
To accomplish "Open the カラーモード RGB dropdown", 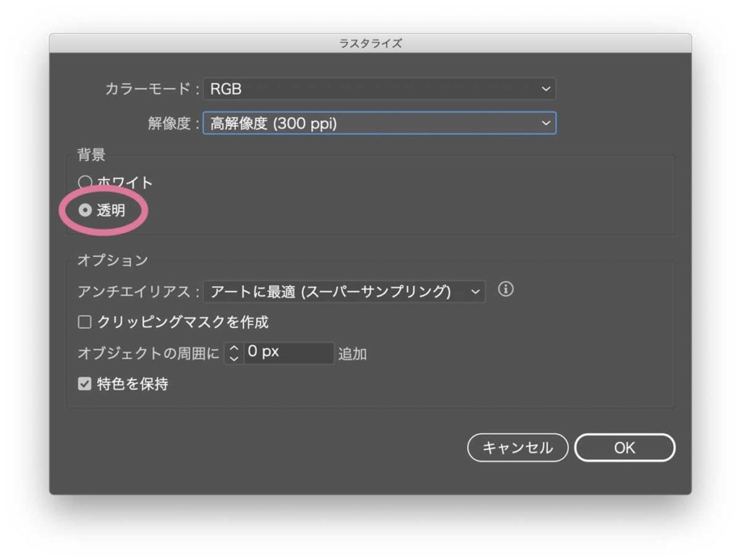I will [x=379, y=89].
